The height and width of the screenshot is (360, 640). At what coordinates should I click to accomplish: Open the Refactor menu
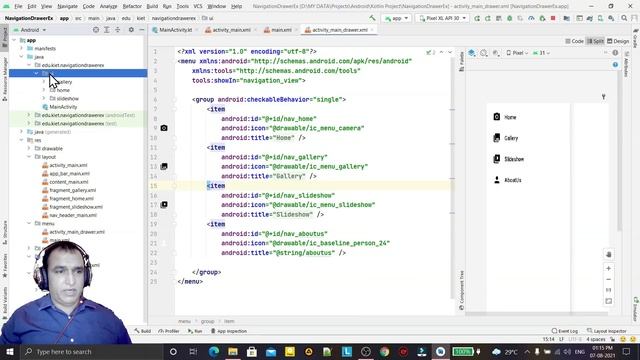[x=132, y=6]
